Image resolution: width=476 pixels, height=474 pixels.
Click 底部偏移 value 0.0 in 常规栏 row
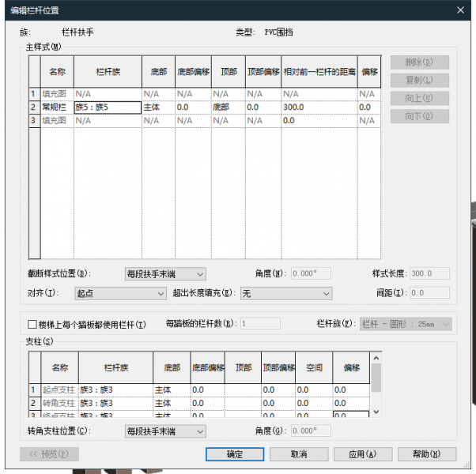(x=193, y=107)
